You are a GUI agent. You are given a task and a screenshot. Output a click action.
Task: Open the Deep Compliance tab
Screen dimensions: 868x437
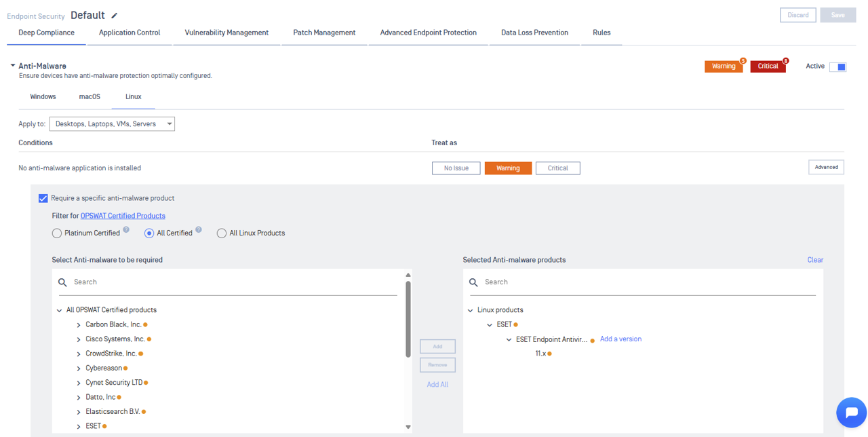[46, 33]
